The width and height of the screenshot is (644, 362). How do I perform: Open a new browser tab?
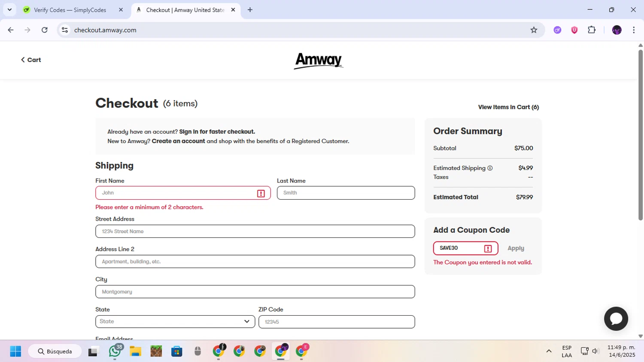pyautogui.click(x=250, y=10)
